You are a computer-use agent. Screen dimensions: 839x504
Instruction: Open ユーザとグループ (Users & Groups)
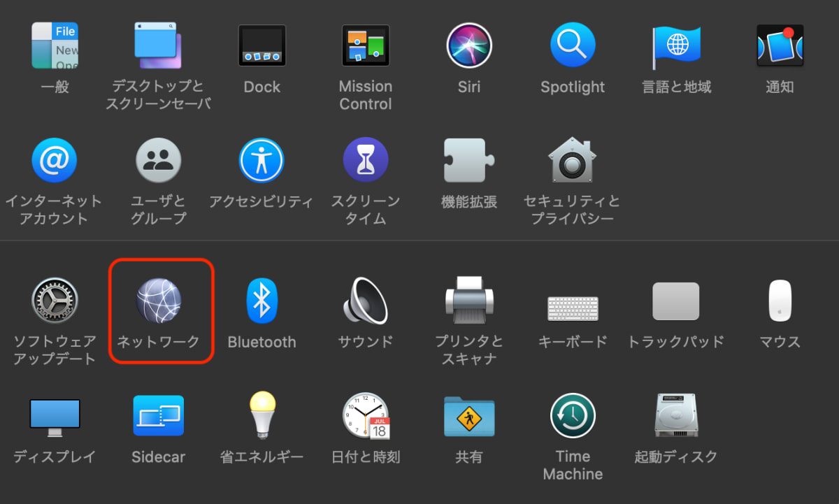158,159
